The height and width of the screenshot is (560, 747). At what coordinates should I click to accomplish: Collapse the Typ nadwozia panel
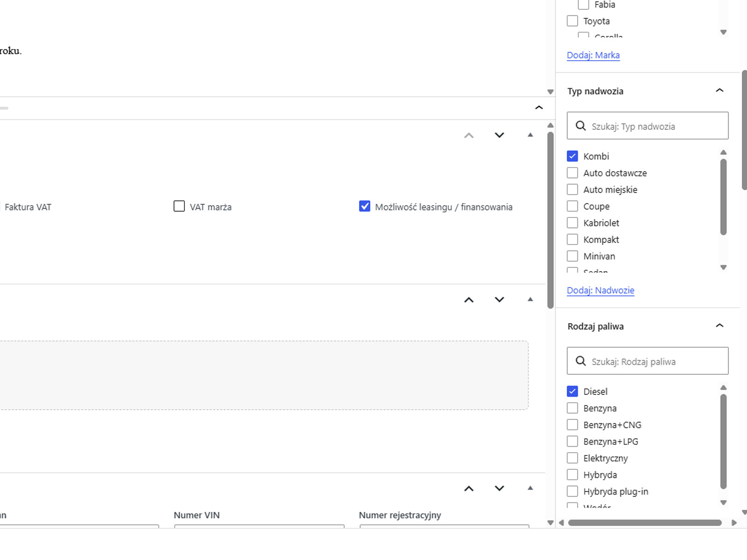[719, 91]
